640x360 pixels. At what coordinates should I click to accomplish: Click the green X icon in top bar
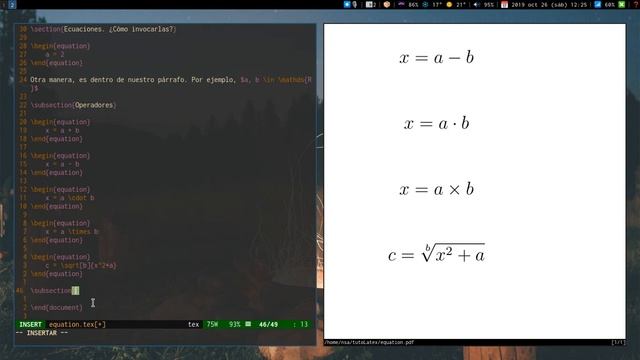coord(621,4)
